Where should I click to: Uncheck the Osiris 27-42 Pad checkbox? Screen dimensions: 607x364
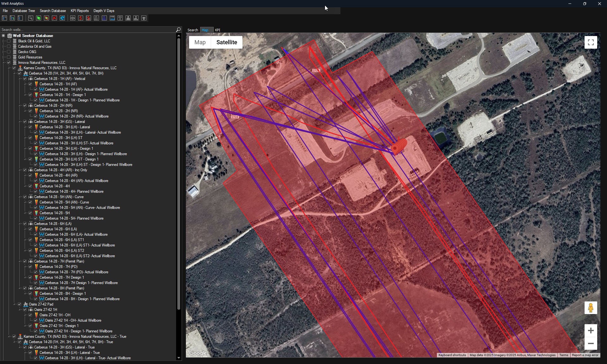[20, 304]
